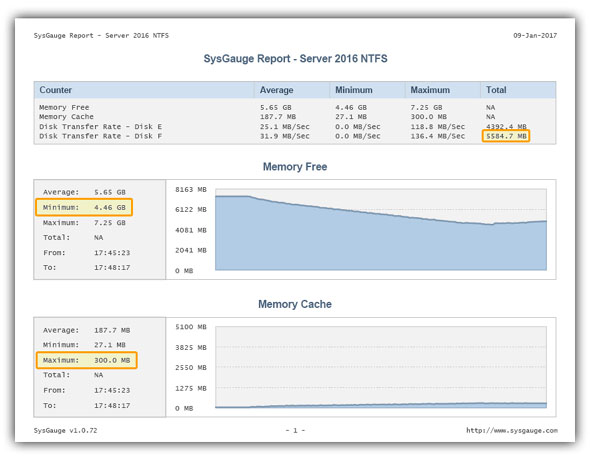The width and height of the screenshot is (590, 460).
Task: Click Average 187.7 MB in Memory Cache panel
Action: click(87, 330)
